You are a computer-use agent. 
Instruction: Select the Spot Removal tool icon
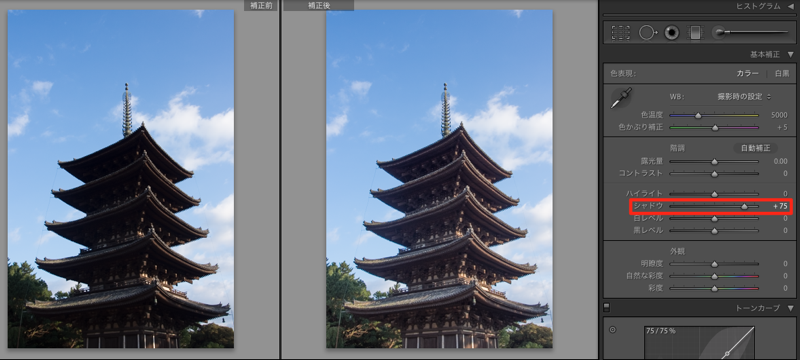pyautogui.click(x=648, y=33)
